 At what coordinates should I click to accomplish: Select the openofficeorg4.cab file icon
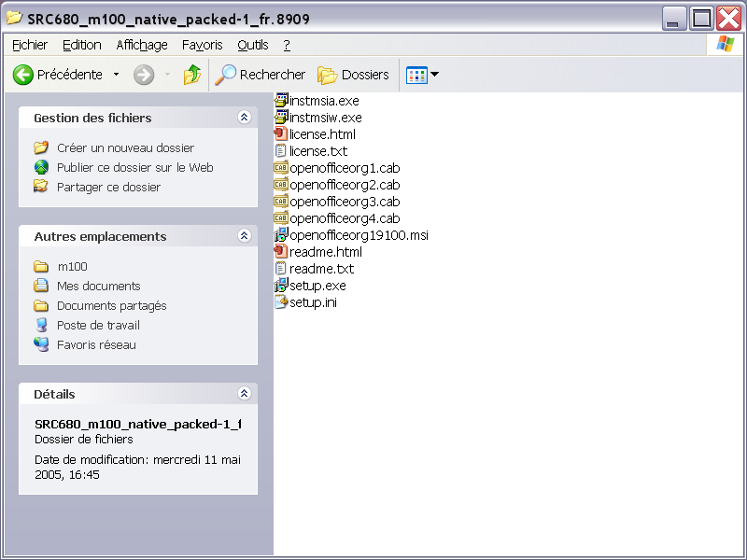[281, 218]
